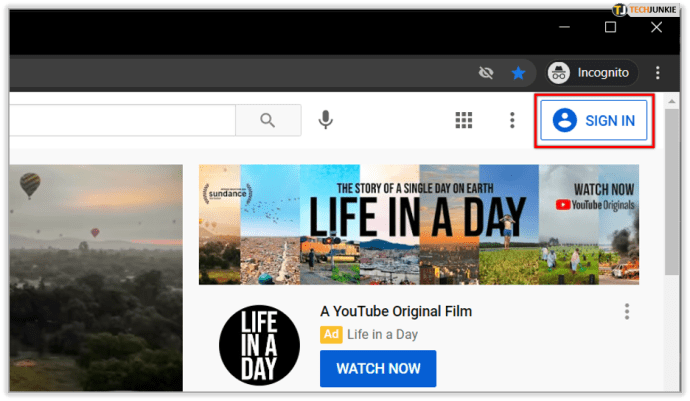690x401 pixels.
Task: Click the page scrollbar up arrow
Action: coord(672,102)
